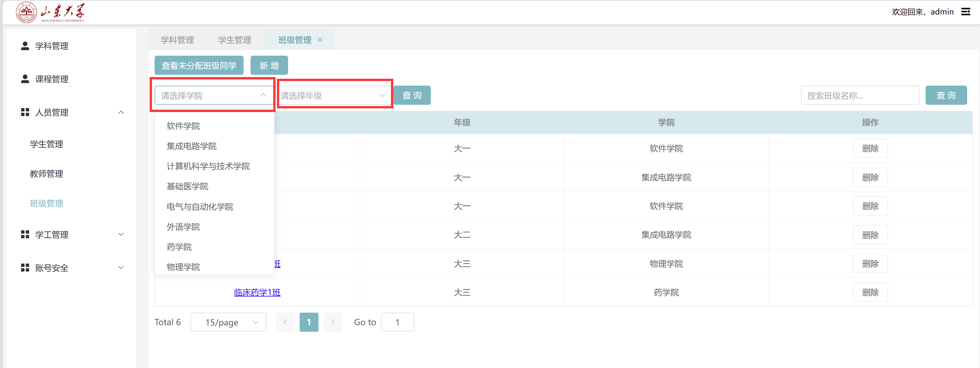Click the 操作 column header
Screen dimensions: 980x368
(871, 123)
